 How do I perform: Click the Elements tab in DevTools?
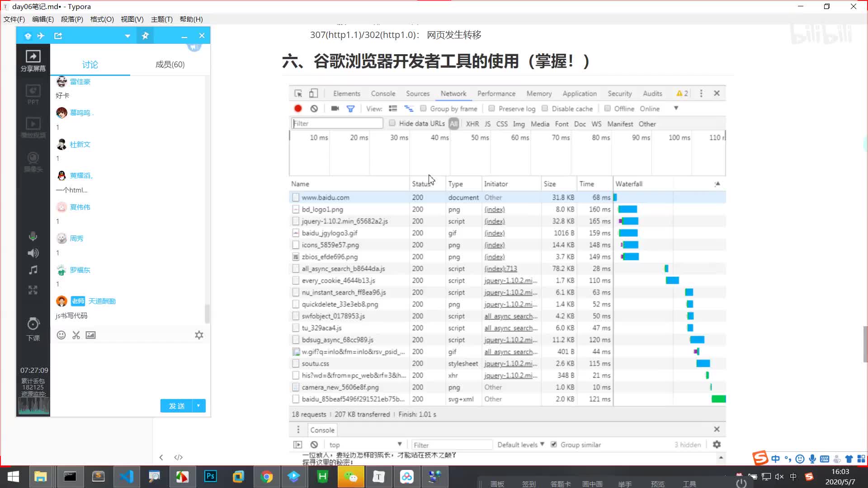point(346,93)
